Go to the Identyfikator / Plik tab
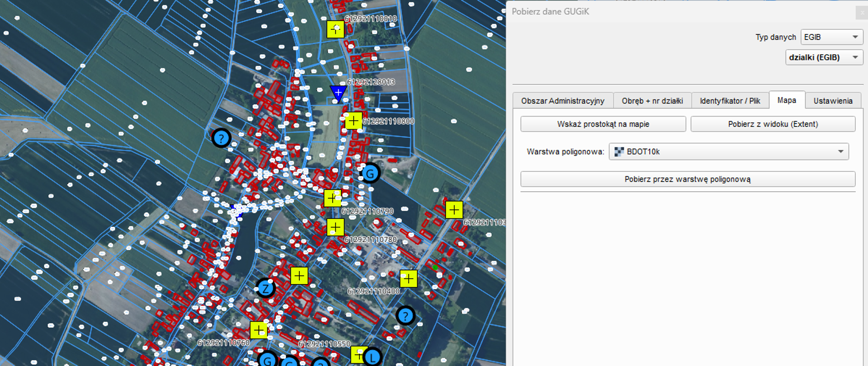Viewport: 868px width, 366px height. click(x=730, y=101)
